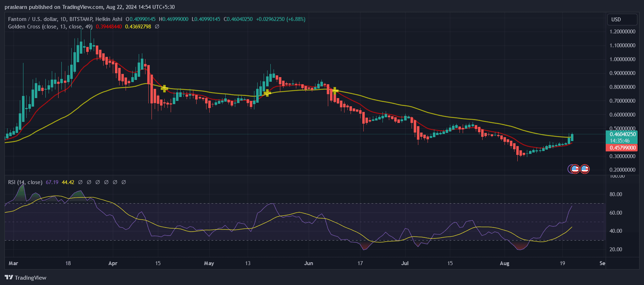Click the Apr label on time axis

(113, 263)
